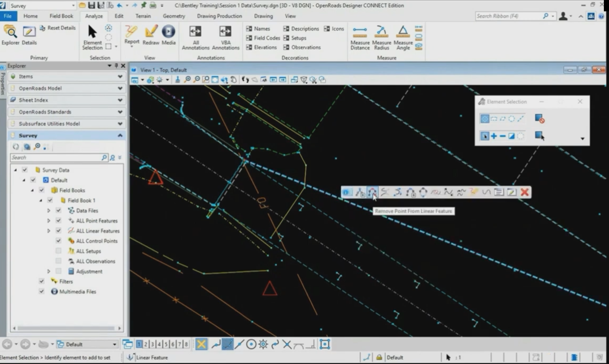Viewport: 609px width, 364px height.
Task: Select the Center Snap circle icon
Action: tap(251, 344)
